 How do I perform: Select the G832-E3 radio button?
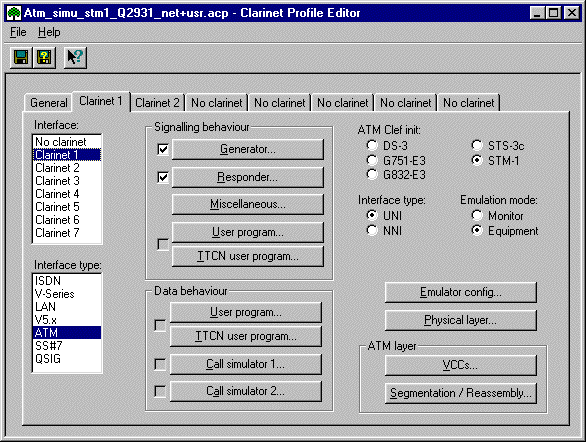click(372, 174)
